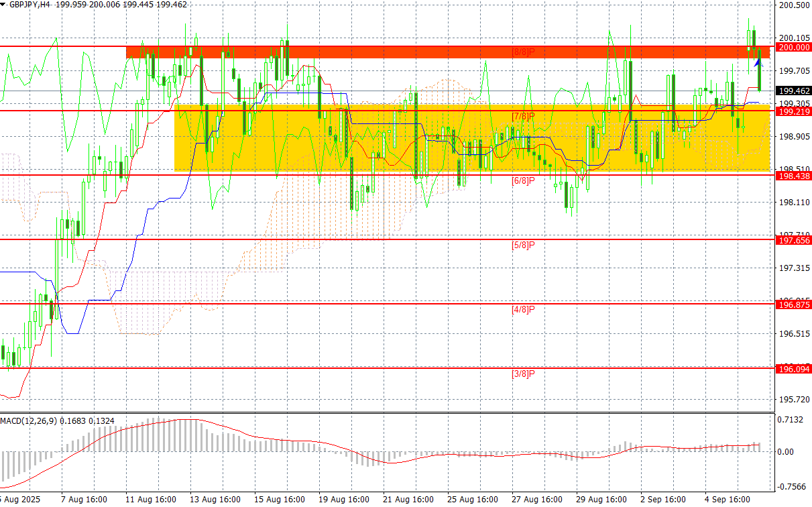812x507 pixels.
Task: Click the MACD scale value -0.7566
Action: point(791,487)
